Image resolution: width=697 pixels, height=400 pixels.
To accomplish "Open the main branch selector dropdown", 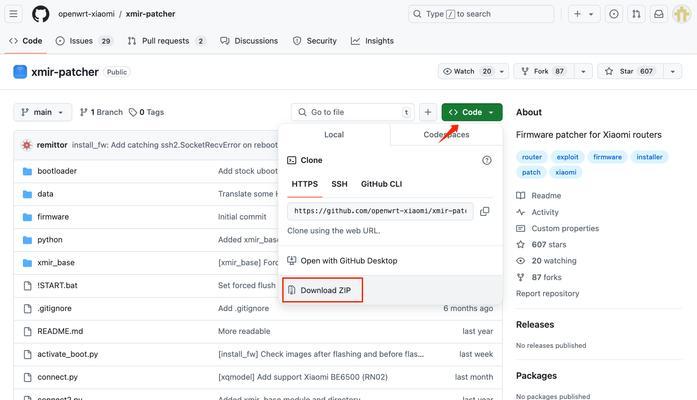I will [x=43, y=112].
